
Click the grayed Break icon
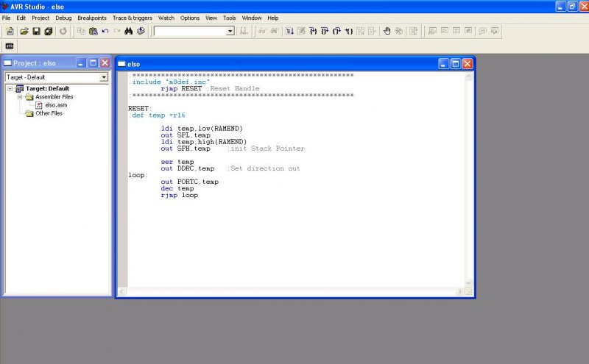click(301, 31)
